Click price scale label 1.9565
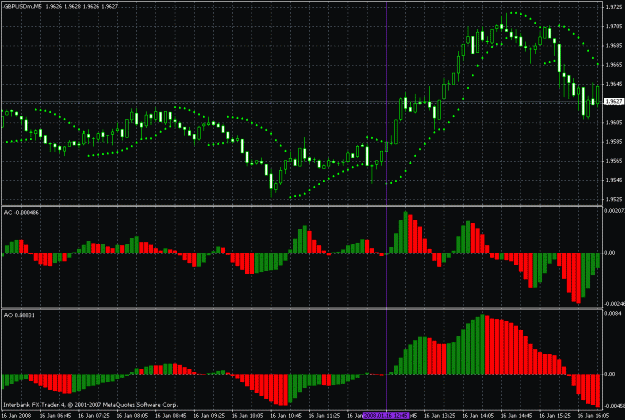The width and height of the screenshot is (625, 420). tap(614, 161)
